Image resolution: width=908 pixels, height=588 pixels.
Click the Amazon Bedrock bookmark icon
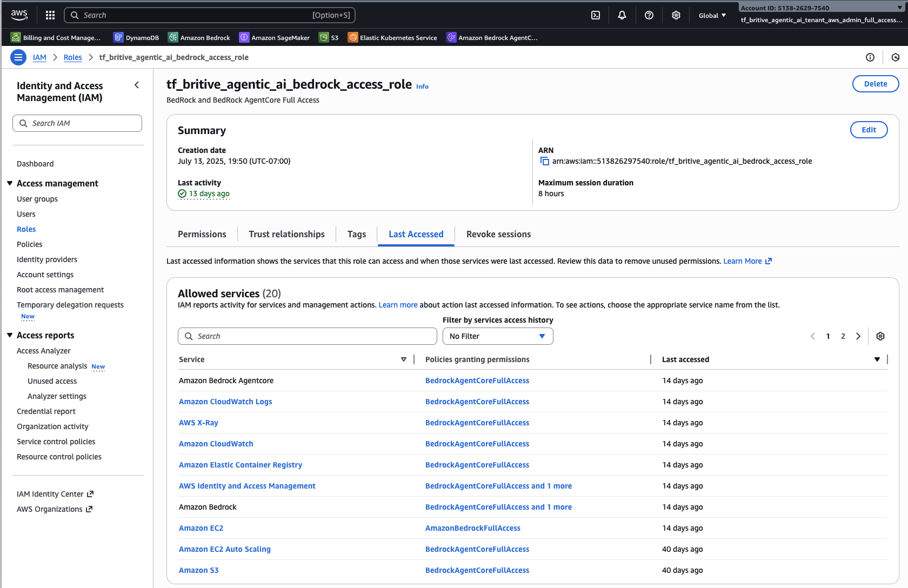point(173,37)
